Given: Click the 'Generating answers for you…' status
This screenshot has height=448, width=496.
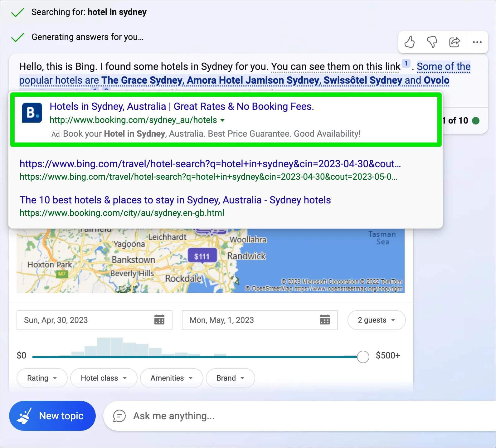Looking at the screenshot, I should (88, 37).
